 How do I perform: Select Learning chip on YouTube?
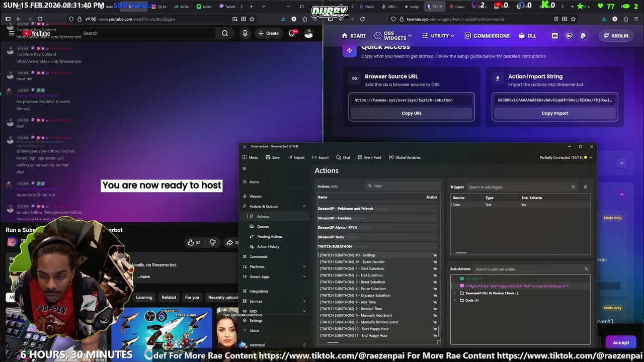[144, 297]
